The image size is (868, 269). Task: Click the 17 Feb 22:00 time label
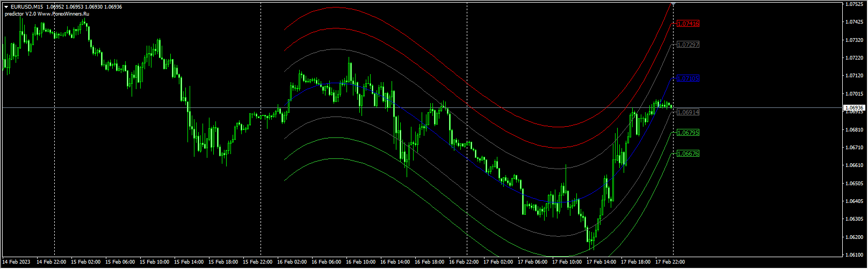(670, 263)
